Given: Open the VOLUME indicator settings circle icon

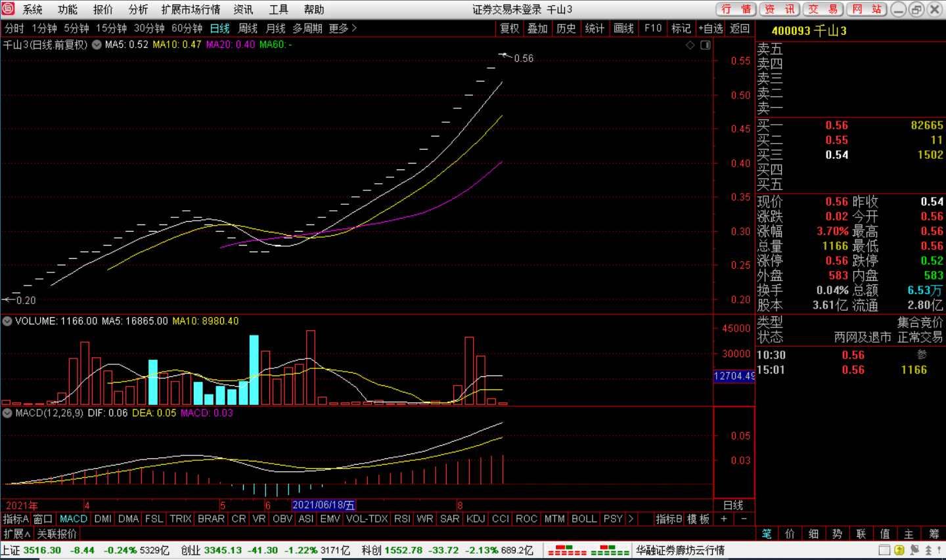Looking at the screenshot, I should click(7, 321).
